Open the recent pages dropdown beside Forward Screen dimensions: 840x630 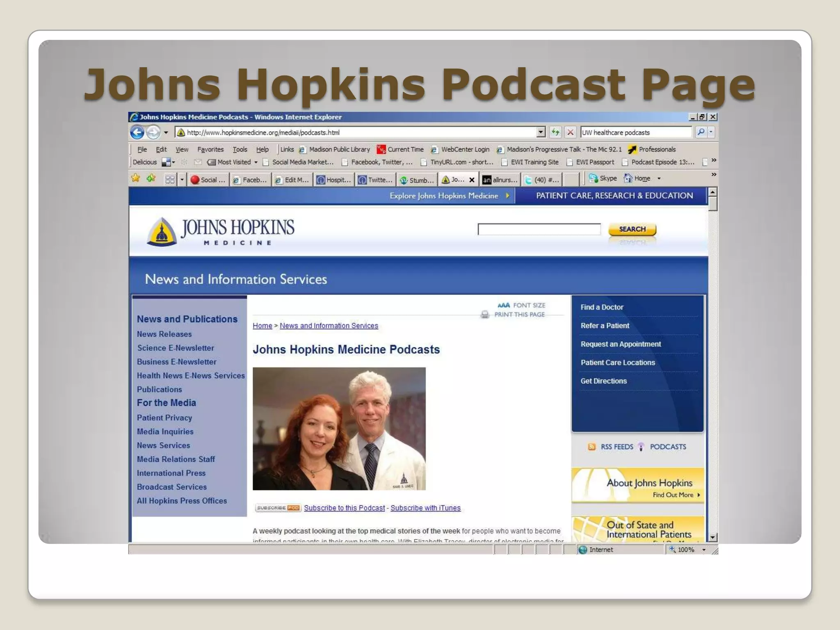click(166, 132)
